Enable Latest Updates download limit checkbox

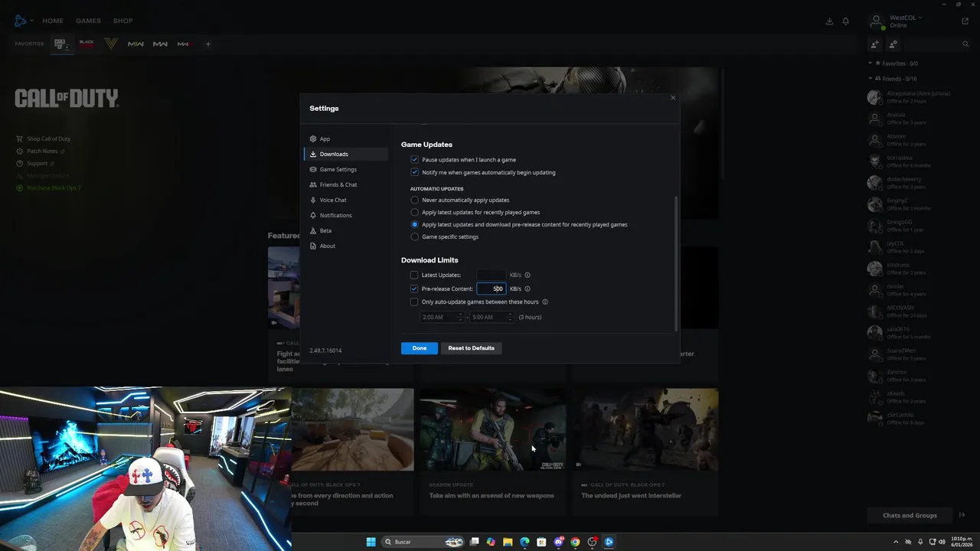[x=414, y=275]
